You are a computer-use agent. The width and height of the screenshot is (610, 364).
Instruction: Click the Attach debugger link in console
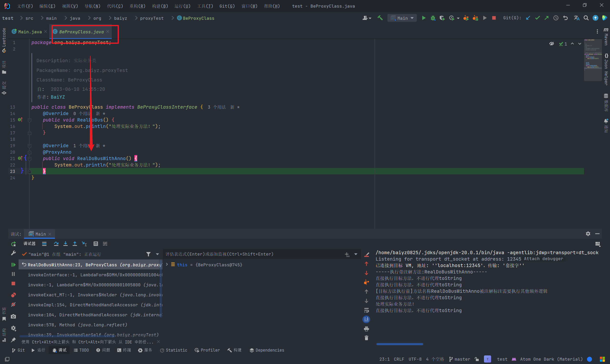[x=543, y=258]
